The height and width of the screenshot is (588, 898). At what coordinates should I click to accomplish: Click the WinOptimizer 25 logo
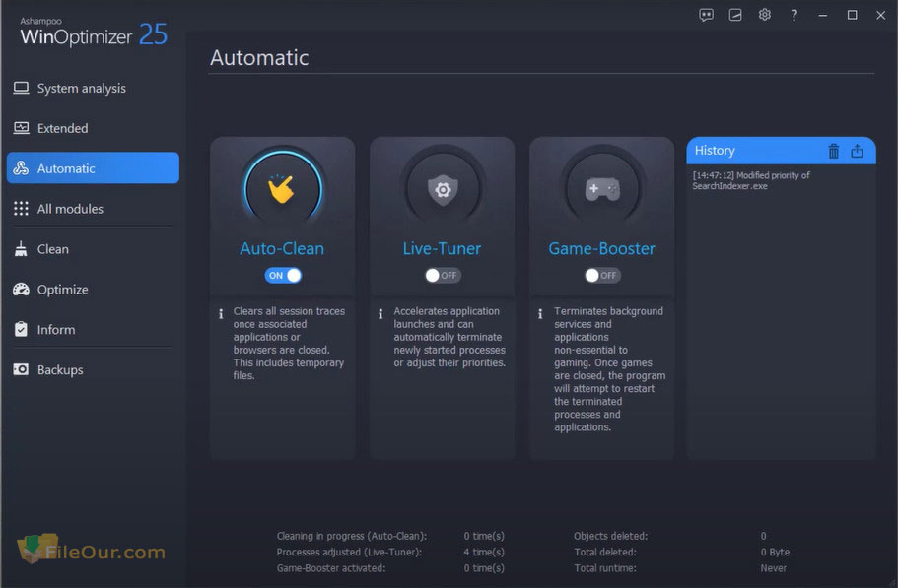pos(94,33)
